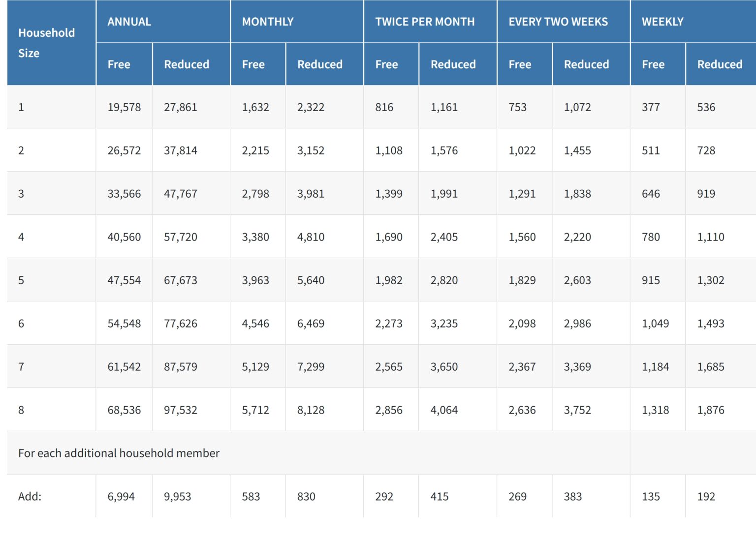Select the TWICE PER MONTH header
This screenshot has width=756, height=536.
pyautogui.click(x=425, y=22)
